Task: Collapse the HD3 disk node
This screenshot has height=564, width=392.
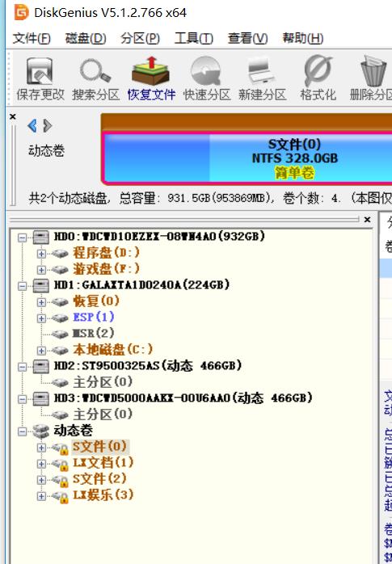Action: [x=23, y=399]
